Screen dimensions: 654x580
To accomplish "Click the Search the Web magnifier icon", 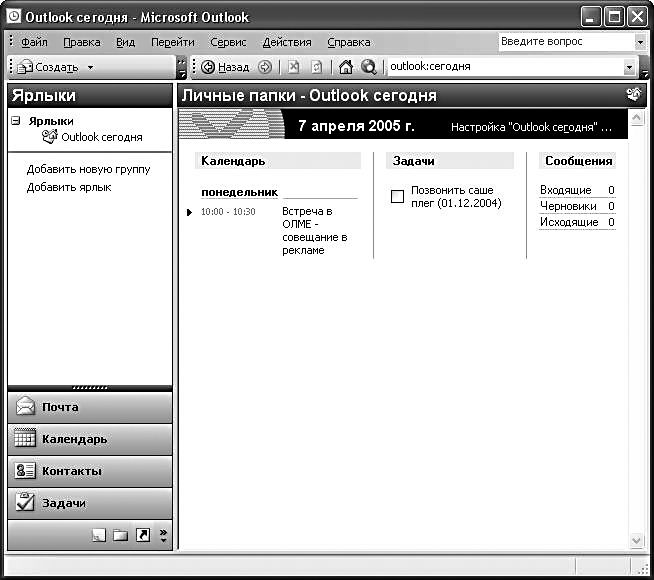I will tap(368, 67).
